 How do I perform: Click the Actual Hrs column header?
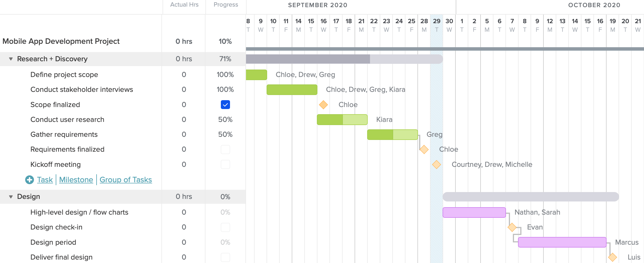pos(184,5)
